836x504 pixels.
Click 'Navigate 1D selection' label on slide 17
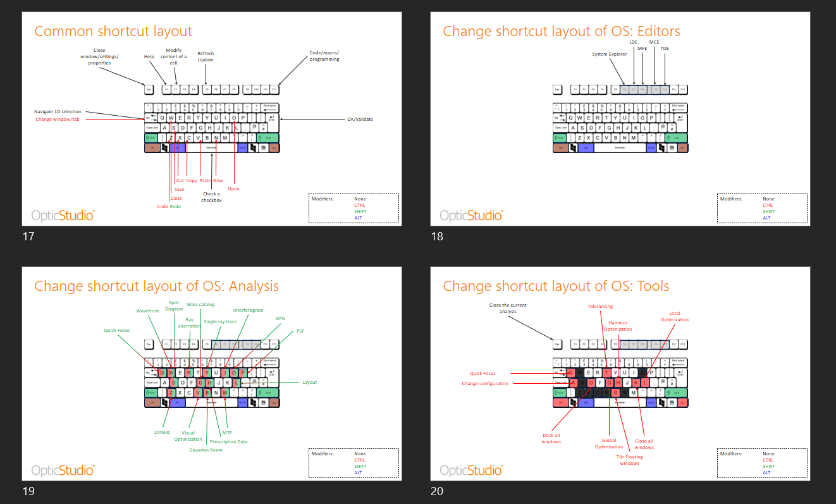tap(58, 112)
